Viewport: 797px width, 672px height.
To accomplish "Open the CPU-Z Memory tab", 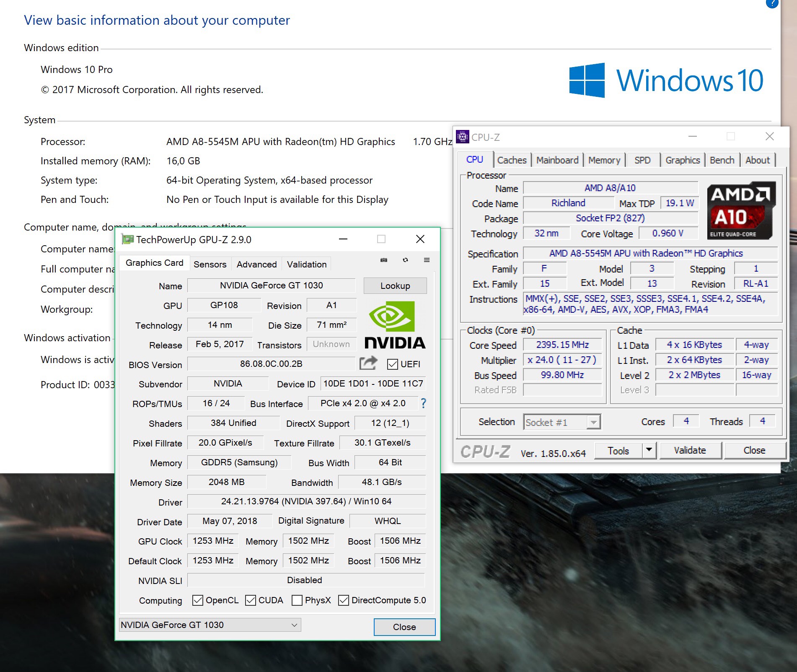I will (604, 160).
